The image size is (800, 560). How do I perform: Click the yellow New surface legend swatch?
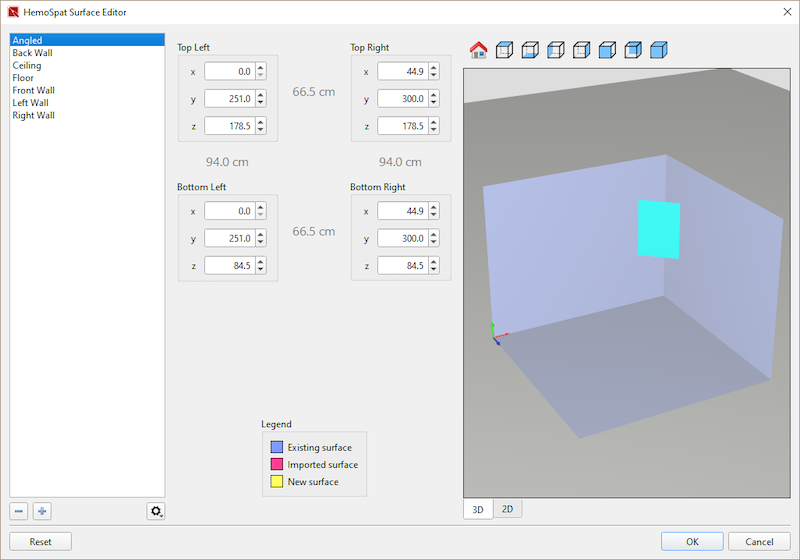[x=277, y=481]
